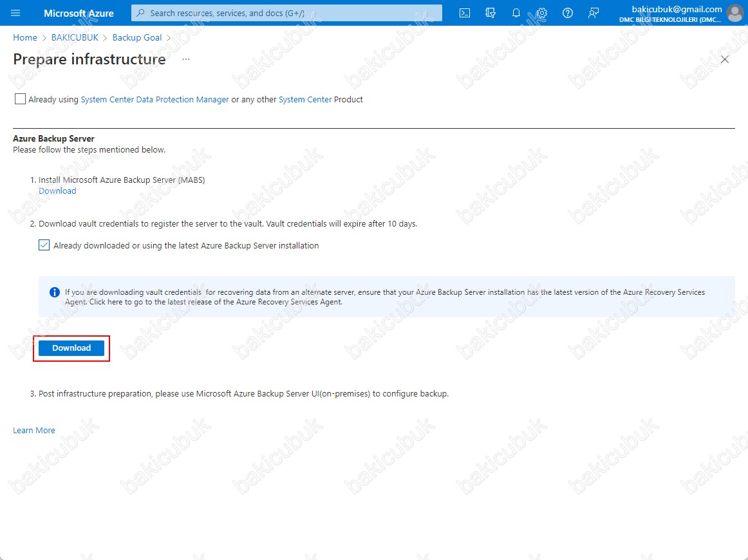The height and width of the screenshot is (560, 748).
Task: Click the 'Install Microsoft Azure Backup Server (MABS)' text
Action: 122,180
